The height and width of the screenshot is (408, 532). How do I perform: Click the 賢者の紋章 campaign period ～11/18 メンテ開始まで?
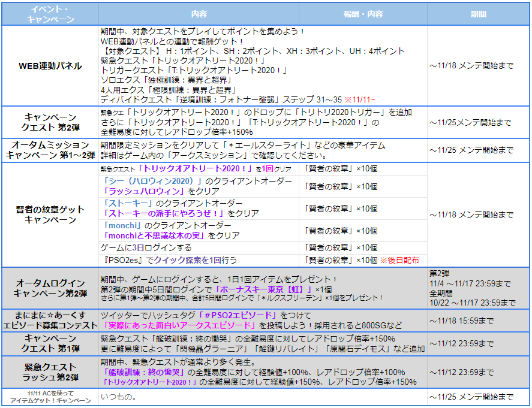471,214
